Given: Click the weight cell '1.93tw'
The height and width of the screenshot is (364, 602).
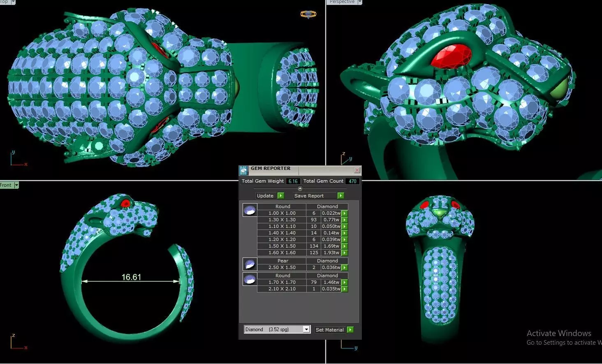Looking at the screenshot, I should tap(331, 253).
